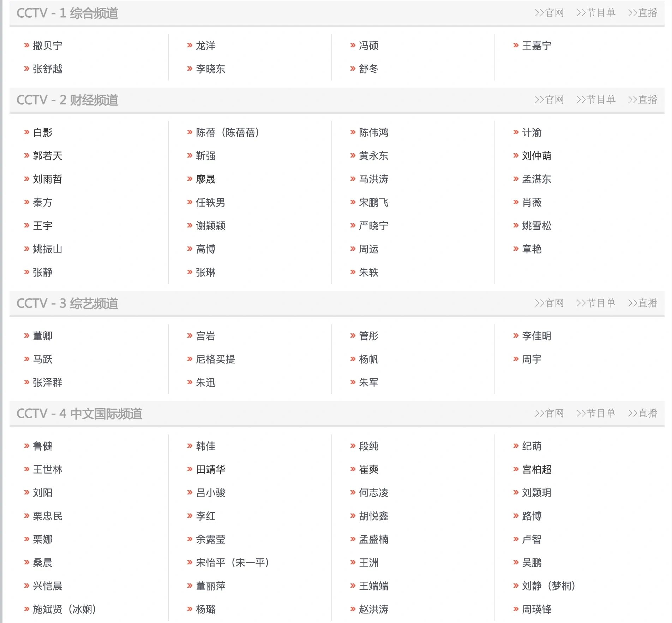
Task: Open host 白影 under CCTV-2
Action: click(43, 132)
